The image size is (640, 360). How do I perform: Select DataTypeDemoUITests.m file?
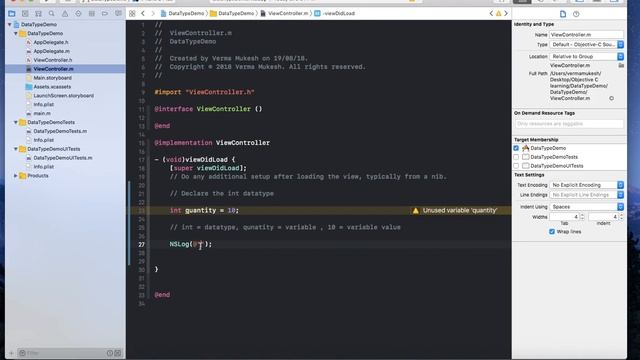click(63, 158)
